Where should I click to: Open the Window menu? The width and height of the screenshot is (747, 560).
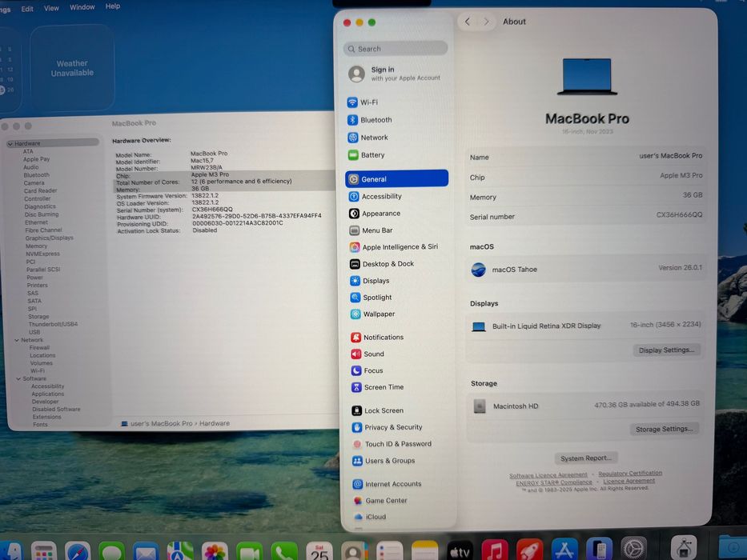tap(82, 7)
